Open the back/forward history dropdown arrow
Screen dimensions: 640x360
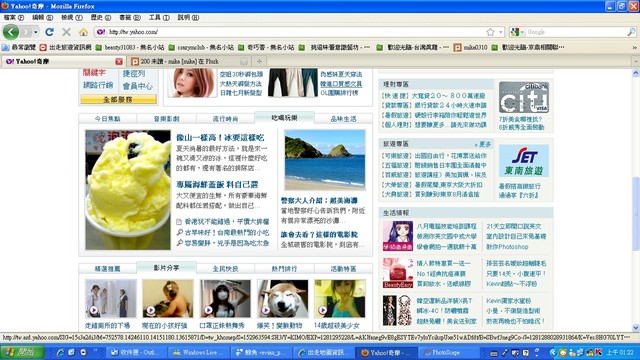tap(36, 32)
